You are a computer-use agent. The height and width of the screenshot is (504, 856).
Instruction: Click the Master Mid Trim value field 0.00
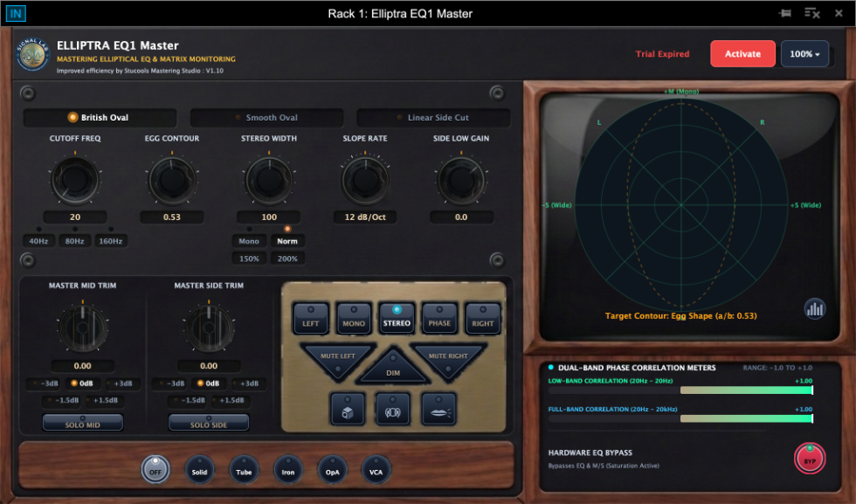coord(83,366)
